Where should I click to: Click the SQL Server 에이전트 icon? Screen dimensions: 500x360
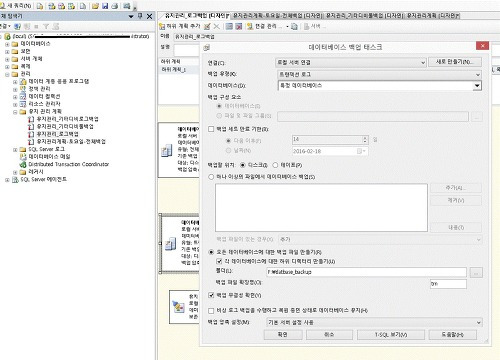point(15,180)
